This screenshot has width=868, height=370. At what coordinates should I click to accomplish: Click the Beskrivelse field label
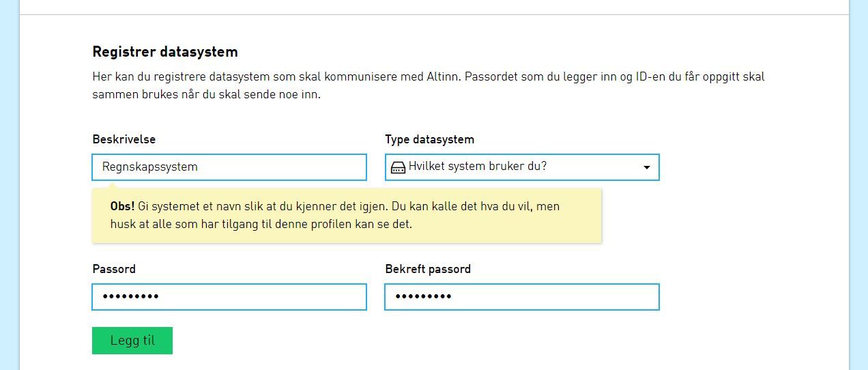(124, 139)
